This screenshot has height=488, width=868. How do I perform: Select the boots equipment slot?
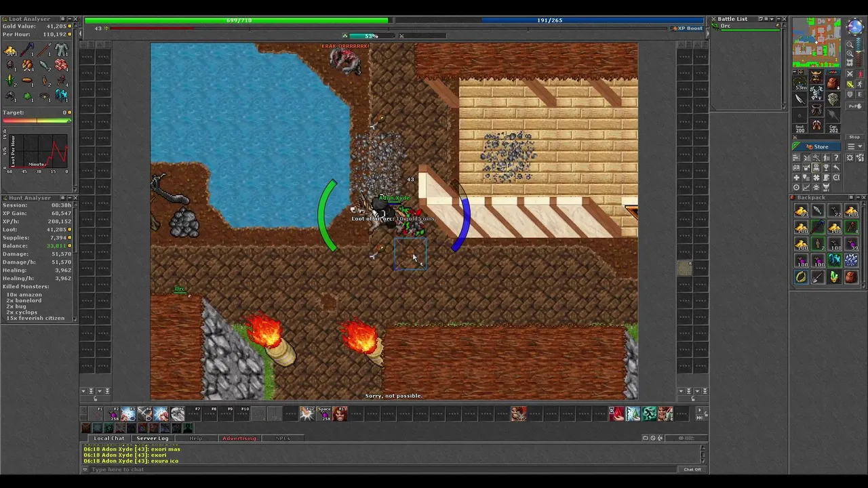click(x=816, y=125)
